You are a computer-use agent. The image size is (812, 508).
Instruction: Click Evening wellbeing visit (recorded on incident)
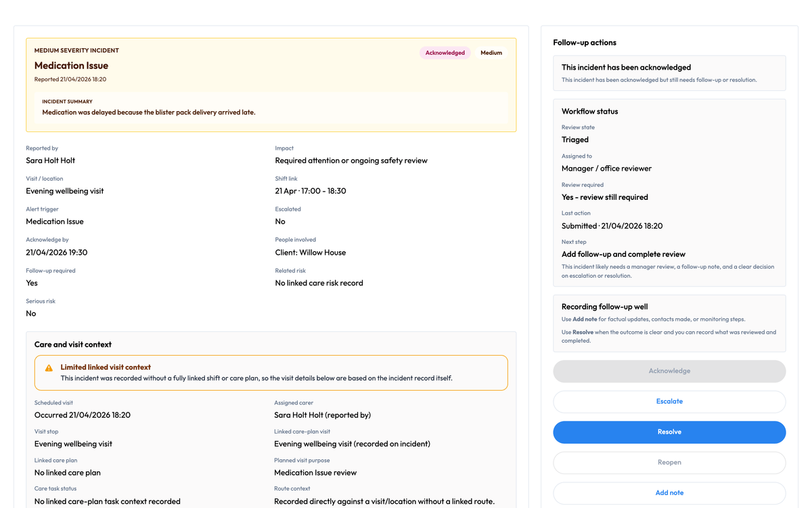pyautogui.click(x=352, y=444)
